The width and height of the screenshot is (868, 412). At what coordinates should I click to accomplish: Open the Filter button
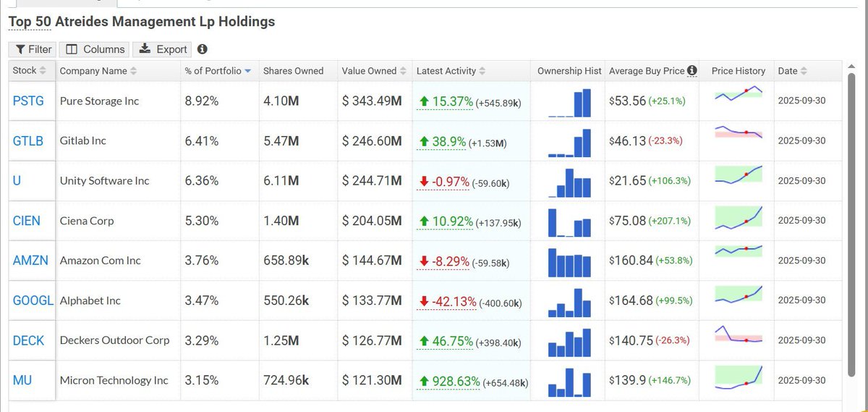coord(33,49)
